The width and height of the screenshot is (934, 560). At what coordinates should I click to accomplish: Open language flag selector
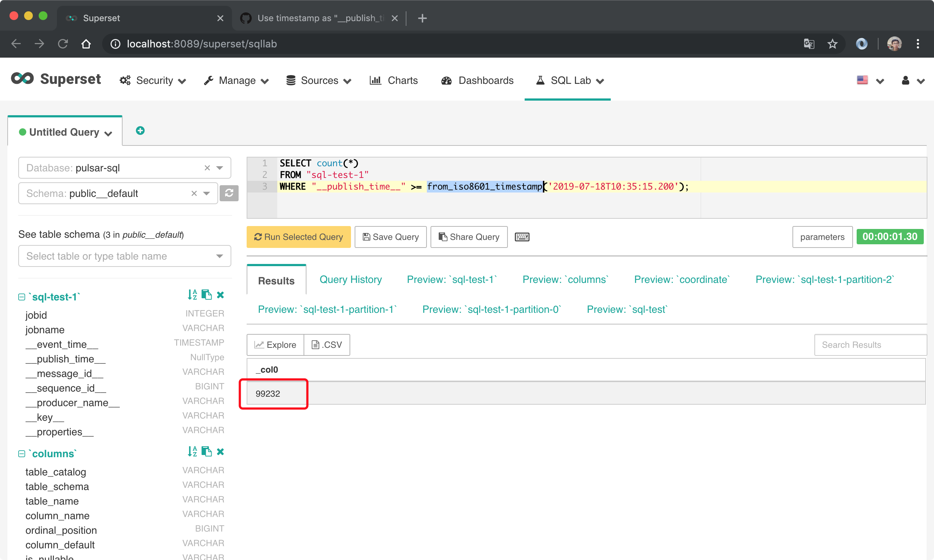pyautogui.click(x=870, y=80)
